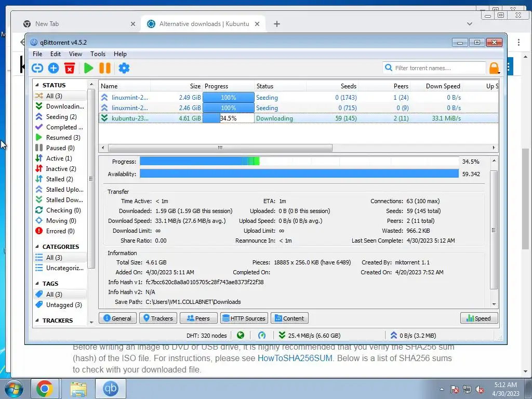The image size is (532, 399).
Task: Collapse the TRACKERS section
Action: tap(37, 320)
